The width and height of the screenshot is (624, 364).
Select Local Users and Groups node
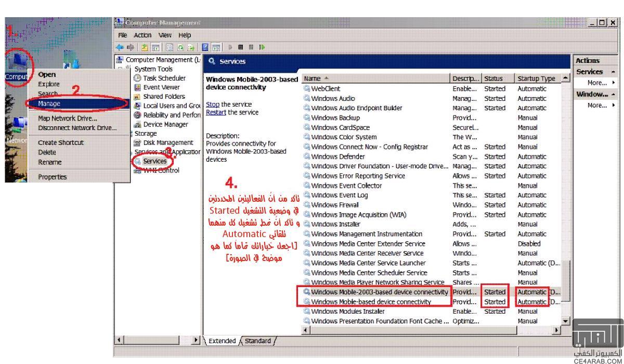coord(167,106)
